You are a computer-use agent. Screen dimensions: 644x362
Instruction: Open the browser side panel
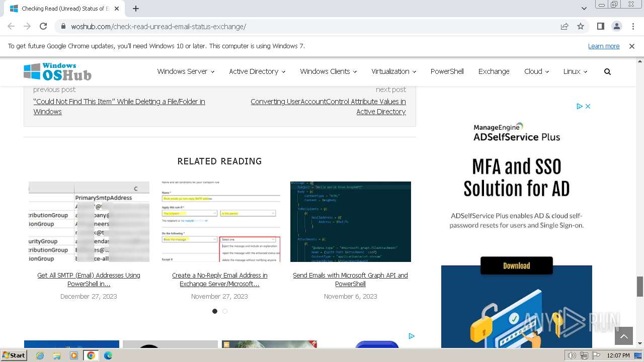coord(601,27)
